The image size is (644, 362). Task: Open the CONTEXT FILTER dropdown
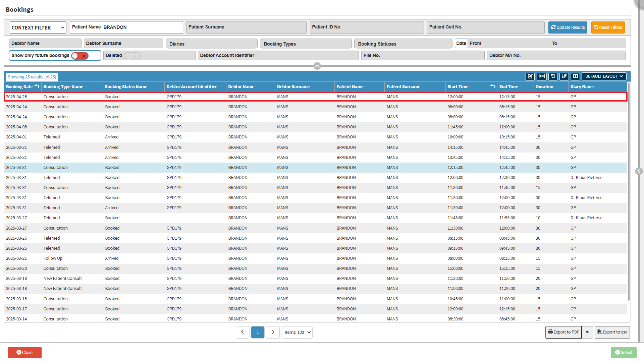click(x=38, y=27)
